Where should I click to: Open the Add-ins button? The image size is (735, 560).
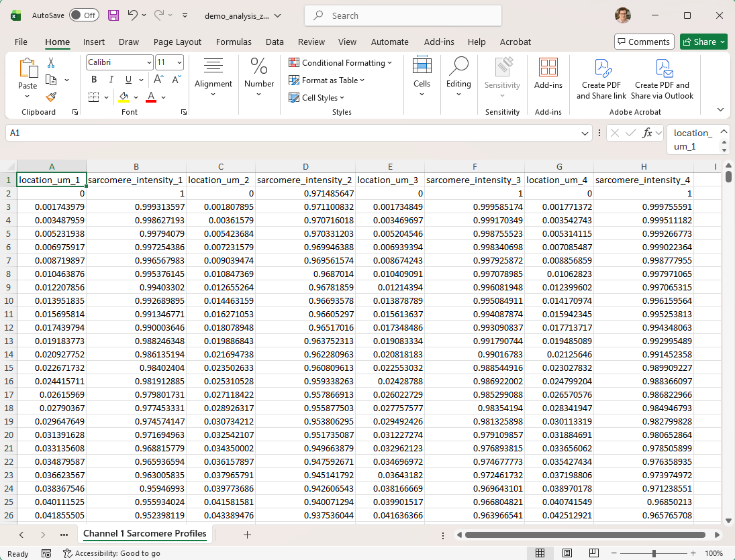point(548,74)
